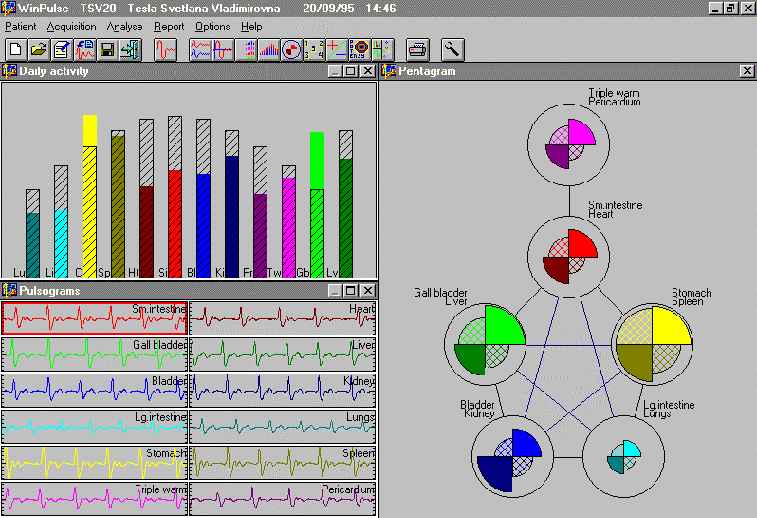Click the printer toolbar icon

tap(418, 49)
